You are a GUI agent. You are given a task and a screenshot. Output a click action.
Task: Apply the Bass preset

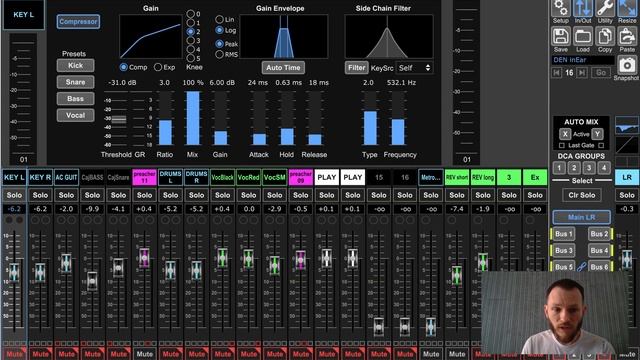pos(76,99)
